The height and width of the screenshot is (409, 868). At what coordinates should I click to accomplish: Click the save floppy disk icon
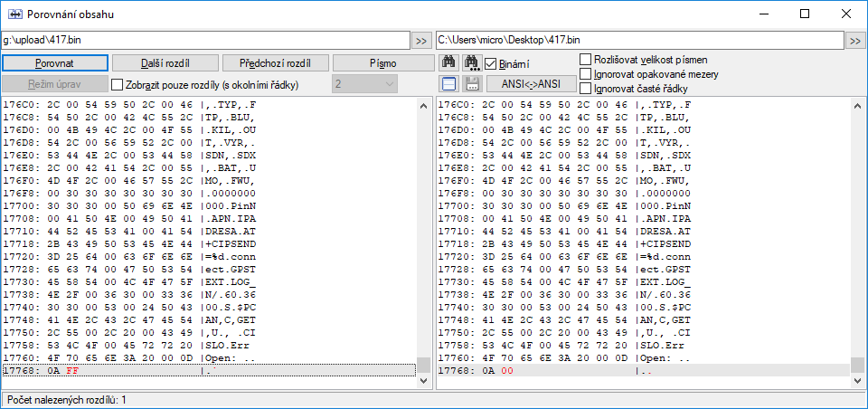point(471,84)
